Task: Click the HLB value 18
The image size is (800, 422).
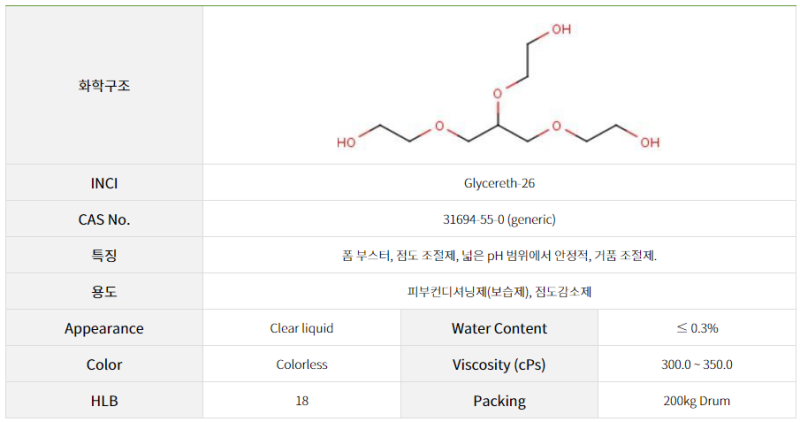Action: (302, 401)
